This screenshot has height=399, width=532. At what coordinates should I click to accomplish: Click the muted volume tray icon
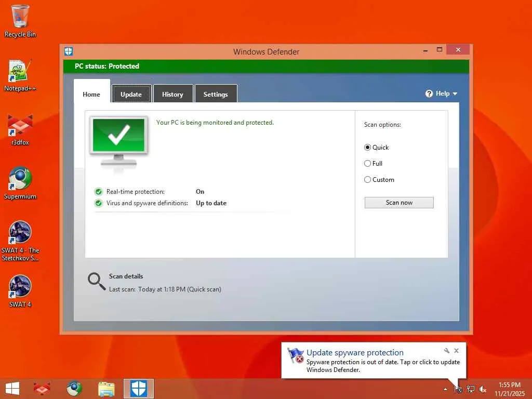point(483,389)
